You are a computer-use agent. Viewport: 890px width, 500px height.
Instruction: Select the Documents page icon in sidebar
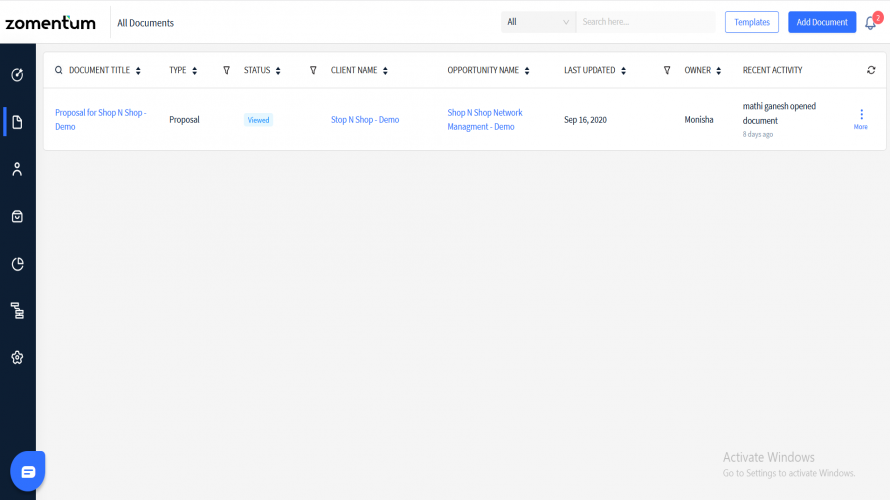pyautogui.click(x=17, y=122)
